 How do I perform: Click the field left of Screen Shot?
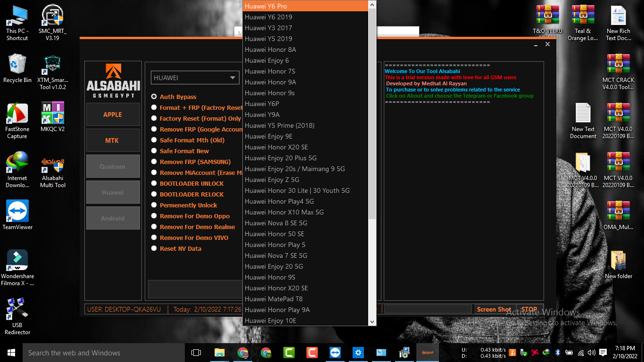pyautogui.click(x=428, y=309)
